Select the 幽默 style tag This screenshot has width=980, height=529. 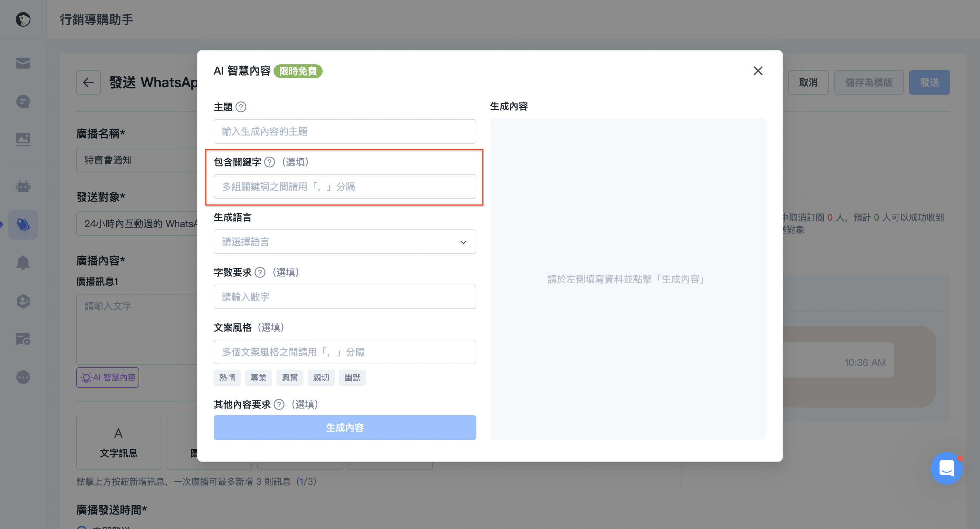pos(352,378)
